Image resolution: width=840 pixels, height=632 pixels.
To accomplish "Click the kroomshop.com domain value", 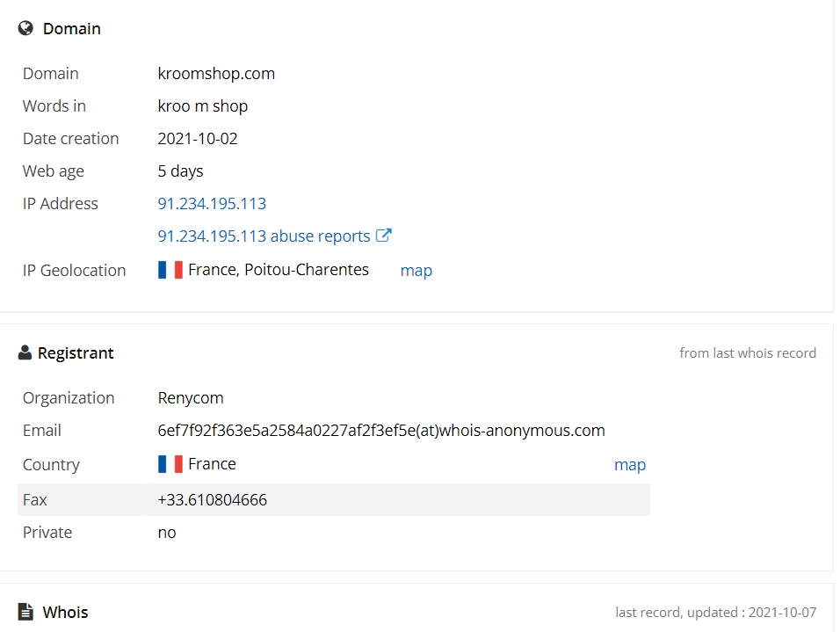I will tap(216, 74).
